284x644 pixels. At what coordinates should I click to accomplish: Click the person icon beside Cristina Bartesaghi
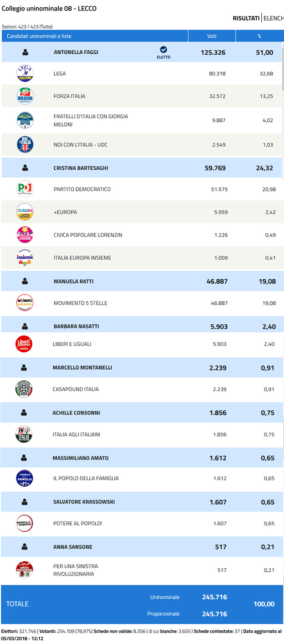click(x=25, y=168)
